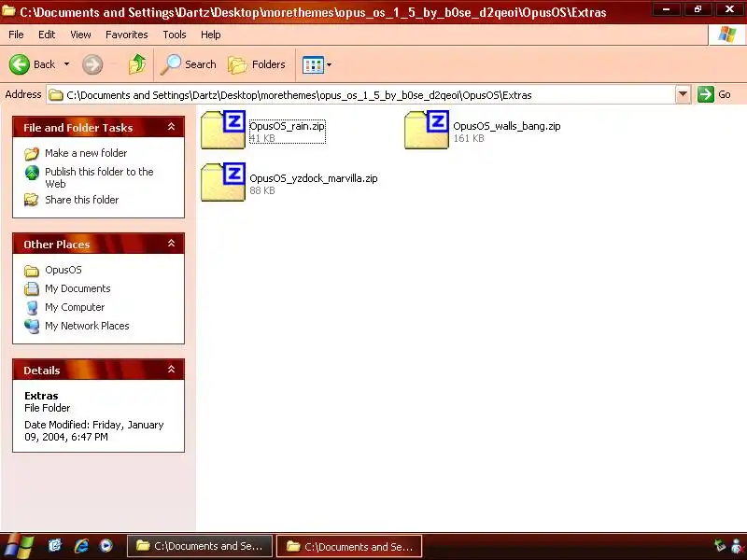This screenshot has width=747, height=560.
Task: Click the Extras folder name in Details
Action: tap(41, 396)
